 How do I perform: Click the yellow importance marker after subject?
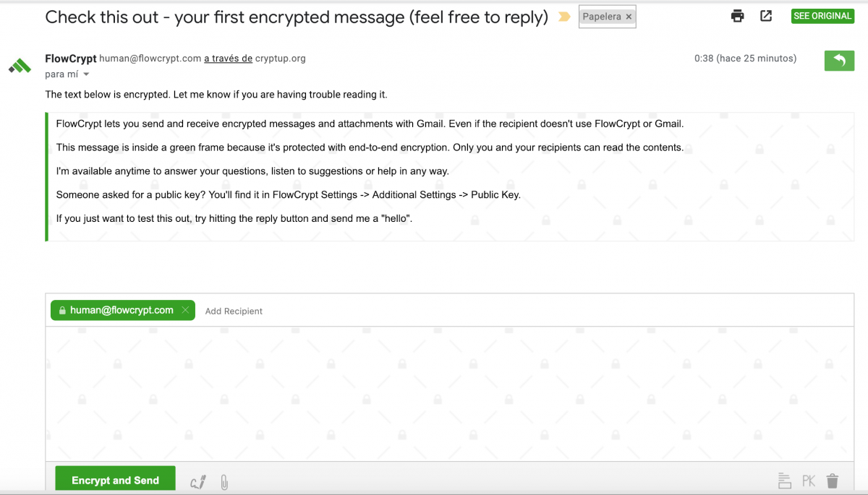tap(564, 17)
